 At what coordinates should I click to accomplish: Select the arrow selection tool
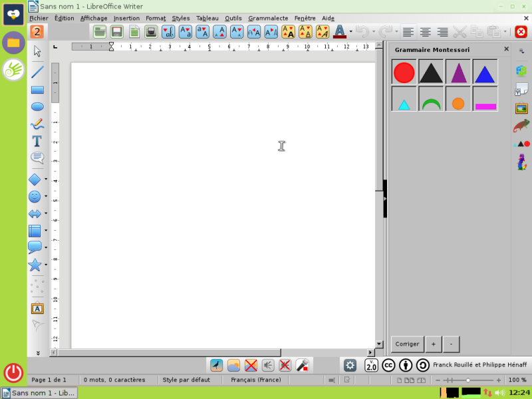pyautogui.click(x=37, y=51)
